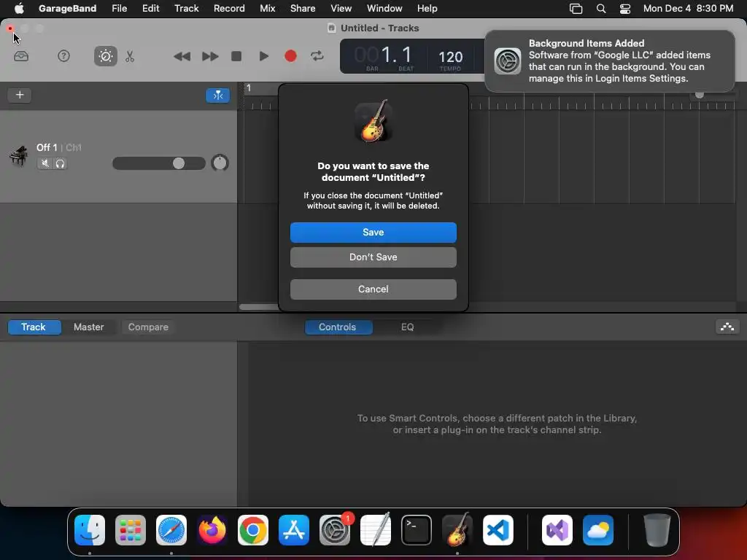The image size is (747, 560).
Task: Open App Store from the Dock
Action: (x=294, y=530)
